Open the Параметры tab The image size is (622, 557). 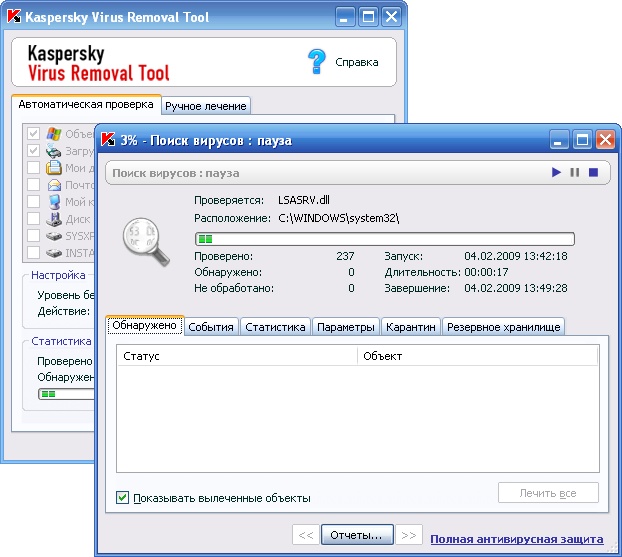(x=346, y=327)
